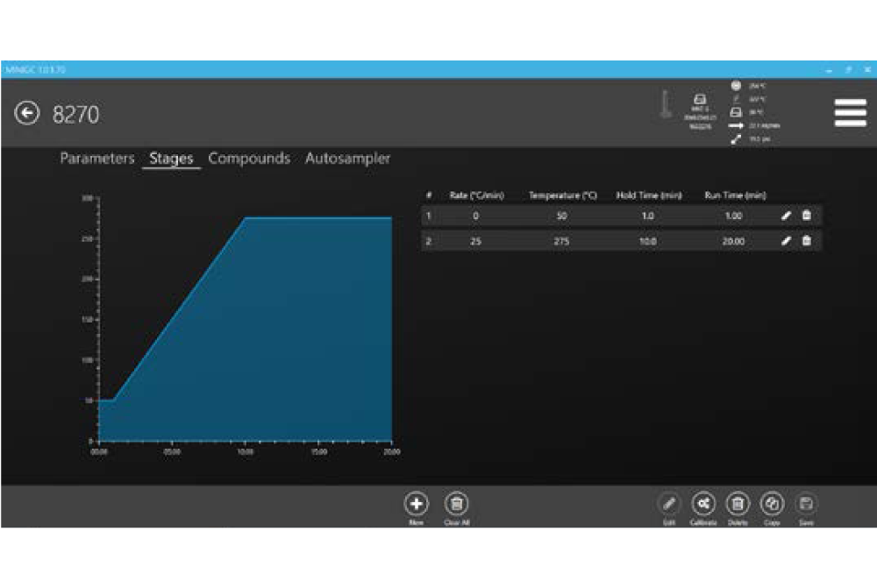Open the hamburger menu
The image size is (877, 588).
pyautogui.click(x=850, y=113)
